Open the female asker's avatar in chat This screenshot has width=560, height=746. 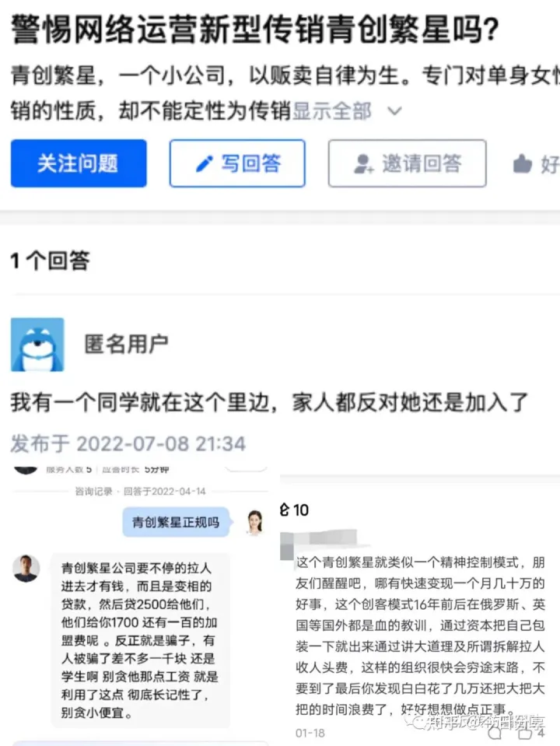255,523
